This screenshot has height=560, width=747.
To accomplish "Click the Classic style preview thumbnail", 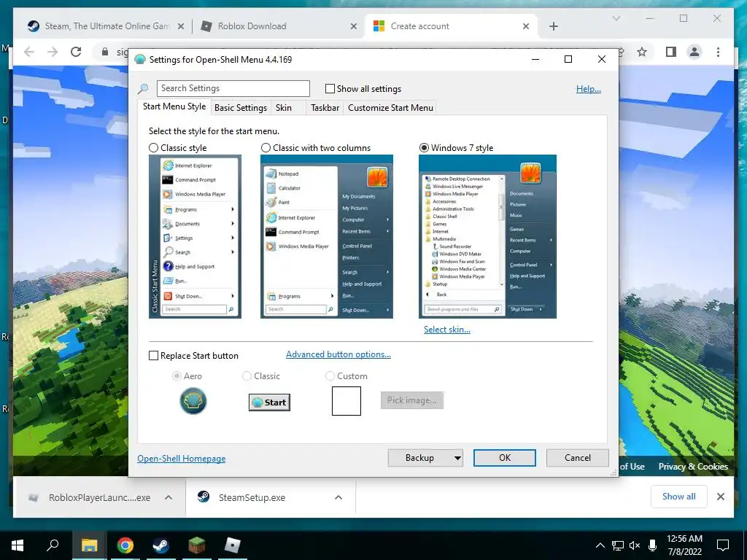I will point(195,237).
